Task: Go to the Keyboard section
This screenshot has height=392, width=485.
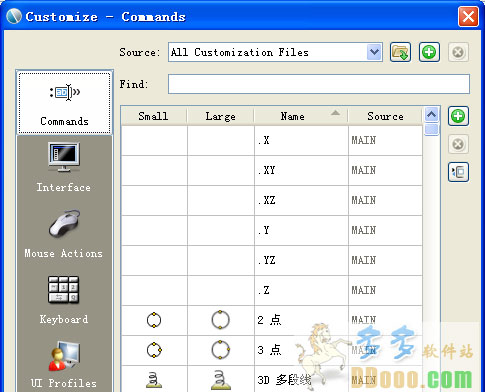Action: coord(64,300)
